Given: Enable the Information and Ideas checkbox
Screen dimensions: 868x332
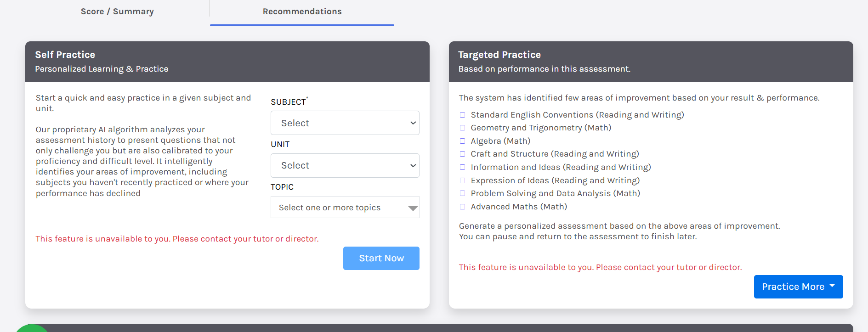Looking at the screenshot, I should click(x=462, y=167).
